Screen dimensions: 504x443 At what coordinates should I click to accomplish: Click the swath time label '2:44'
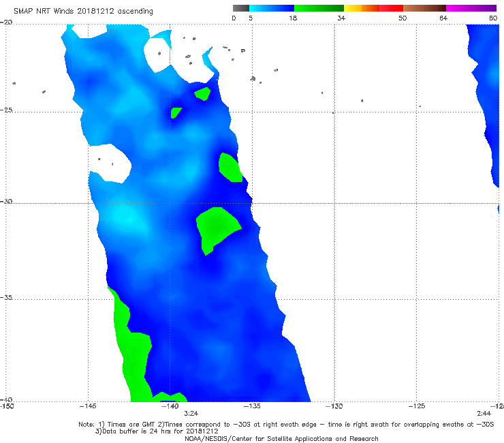pyautogui.click(x=484, y=414)
